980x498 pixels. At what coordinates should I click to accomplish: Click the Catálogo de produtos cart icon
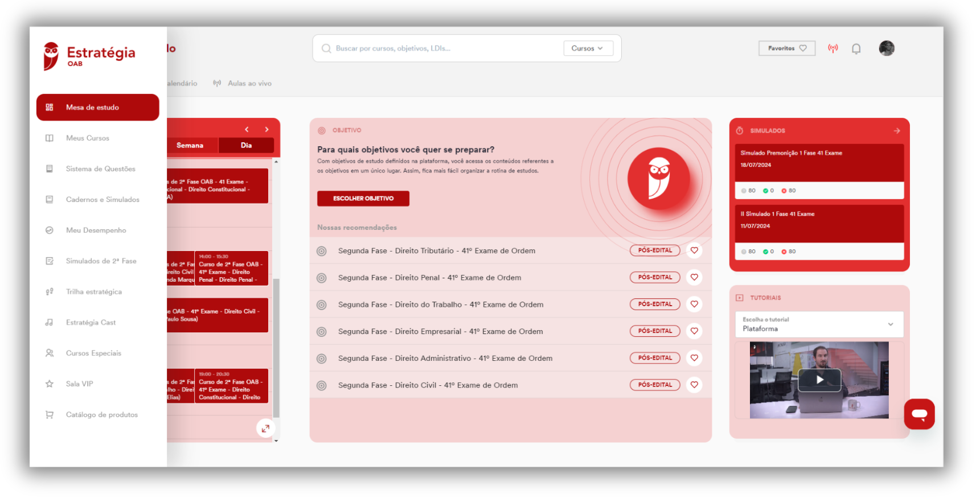pyautogui.click(x=50, y=414)
